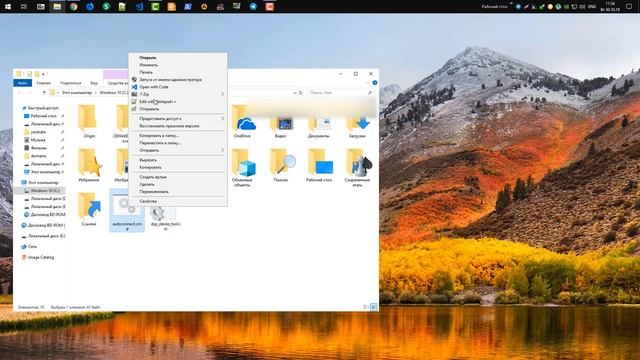Screen dimensions: 640x360
Task: Open the address bar history dropdown
Action: pos(294,93)
